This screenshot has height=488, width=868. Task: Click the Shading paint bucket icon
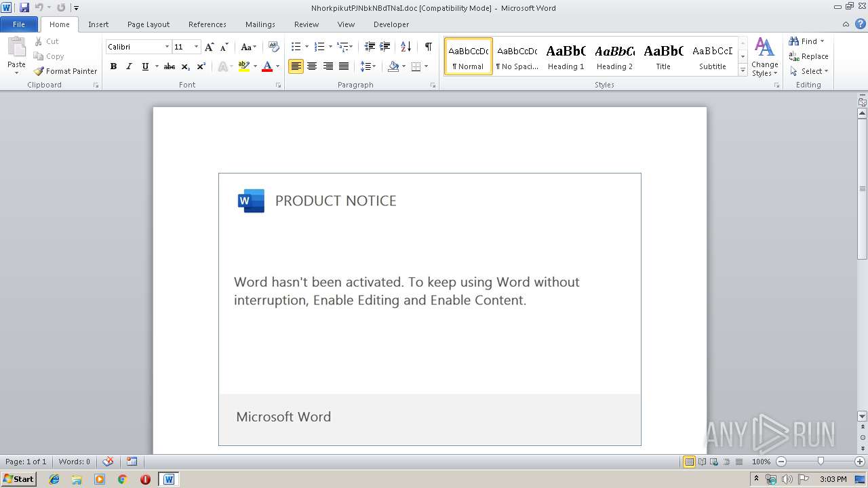pyautogui.click(x=393, y=66)
